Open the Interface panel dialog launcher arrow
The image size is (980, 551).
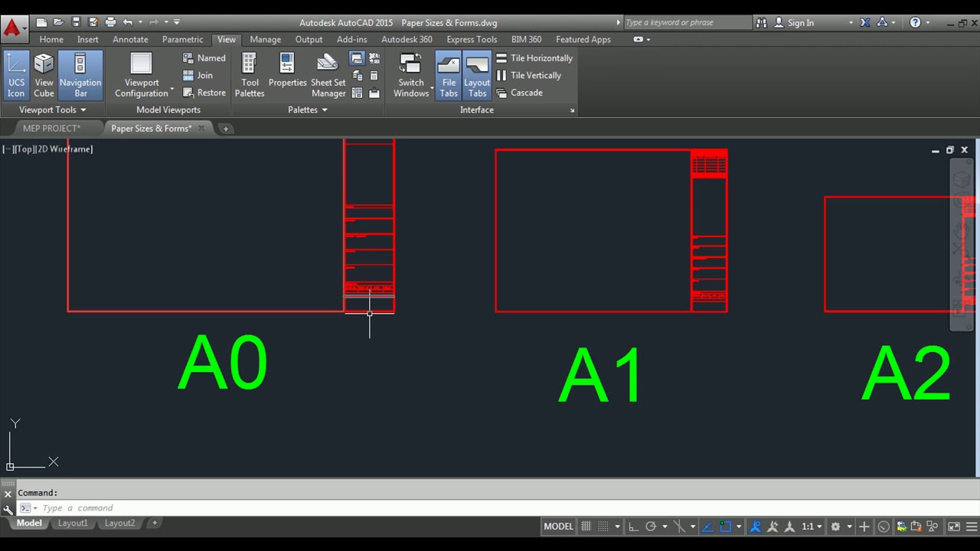[x=572, y=111]
